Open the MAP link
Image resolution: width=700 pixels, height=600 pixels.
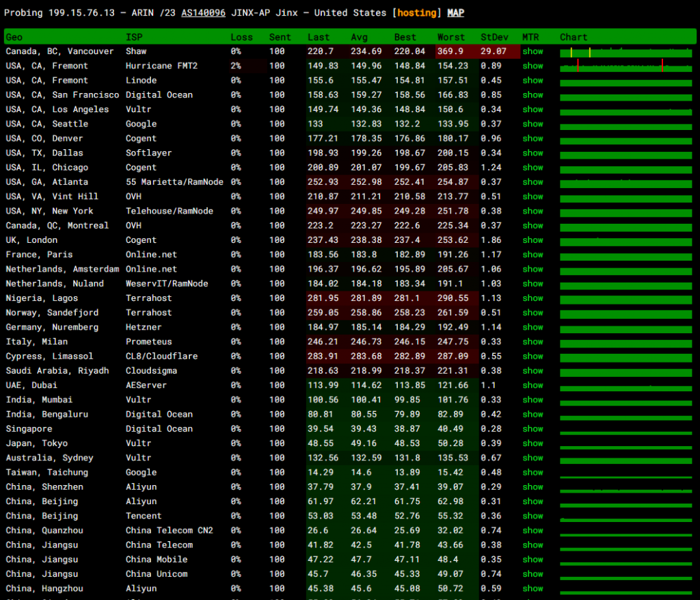(x=455, y=13)
